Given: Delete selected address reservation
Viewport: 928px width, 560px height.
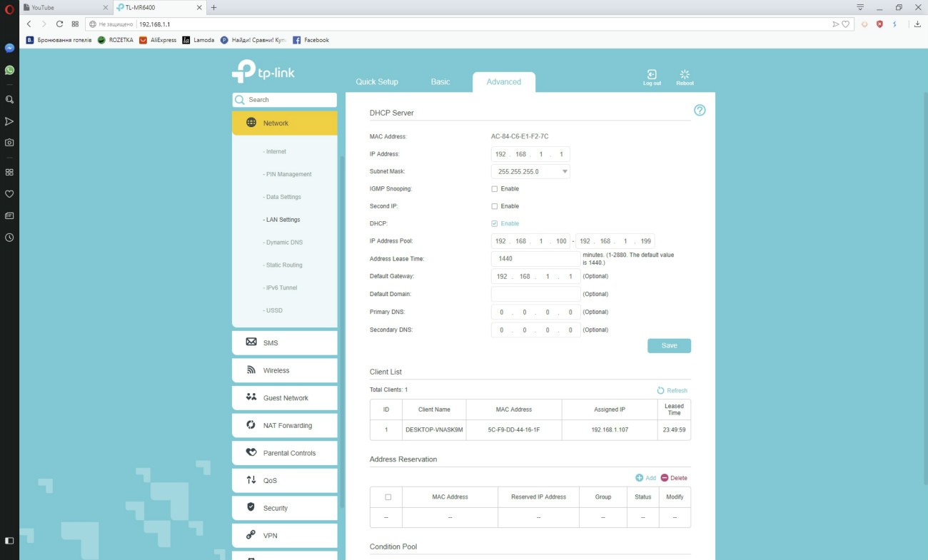Looking at the screenshot, I should (x=674, y=478).
